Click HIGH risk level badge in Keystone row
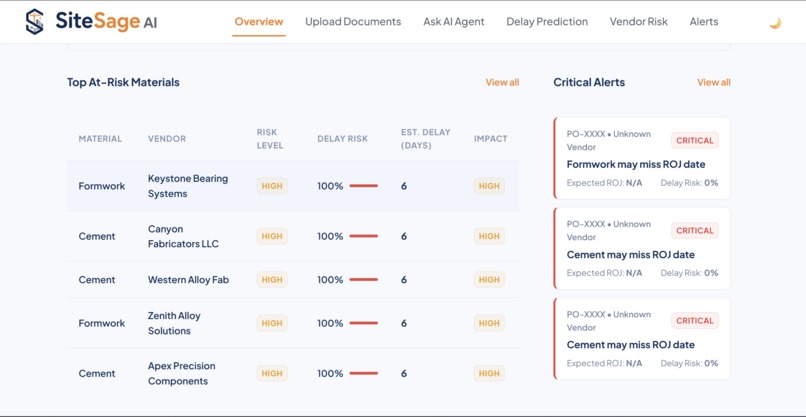The height and width of the screenshot is (417, 806). click(x=272, y=186)
